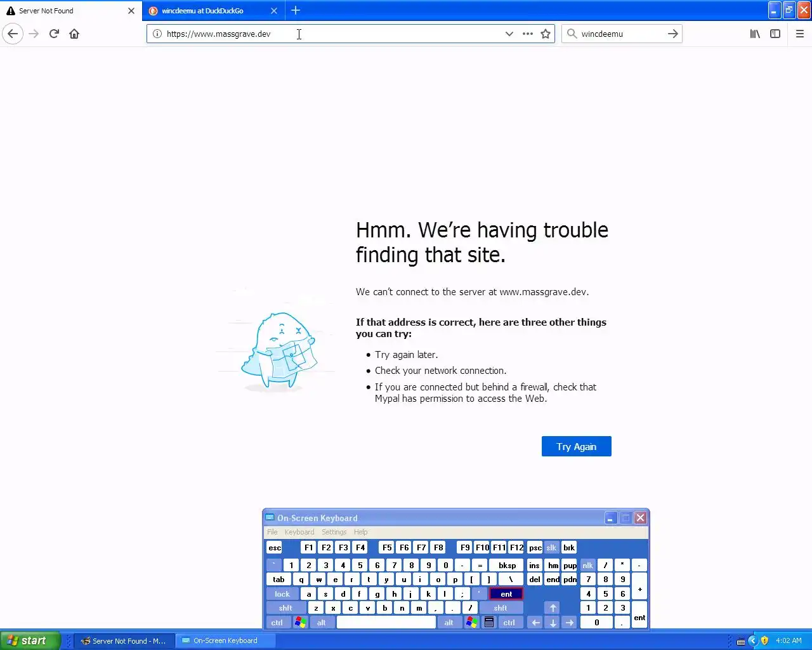
Task: Open the address bar history dropdown
Action: click(509, 34)
